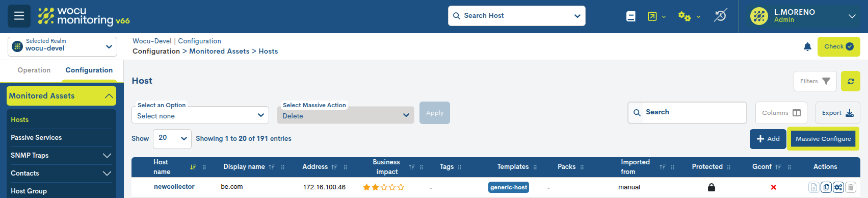Image resolution: width=868 pixels, height=198 pixels.
Task: Click the 172.16.100.46 address cell
Action: (324, 187)
